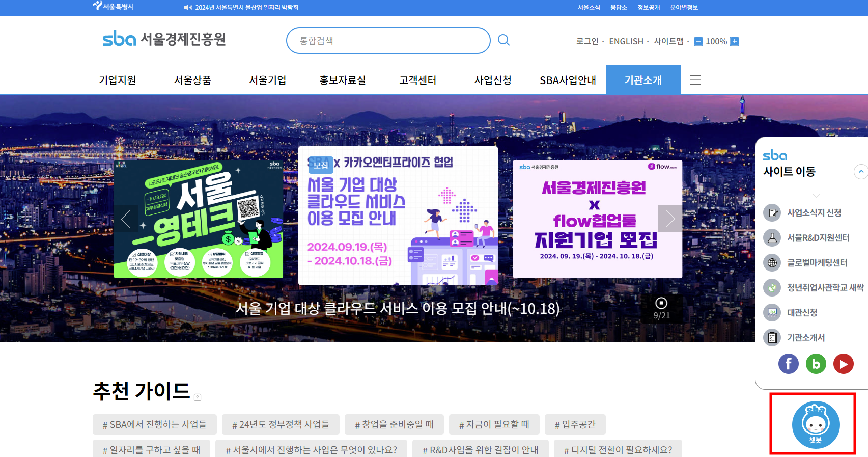
Task: Open the 사이트맵 link
Action: click(x=669, y=41)
